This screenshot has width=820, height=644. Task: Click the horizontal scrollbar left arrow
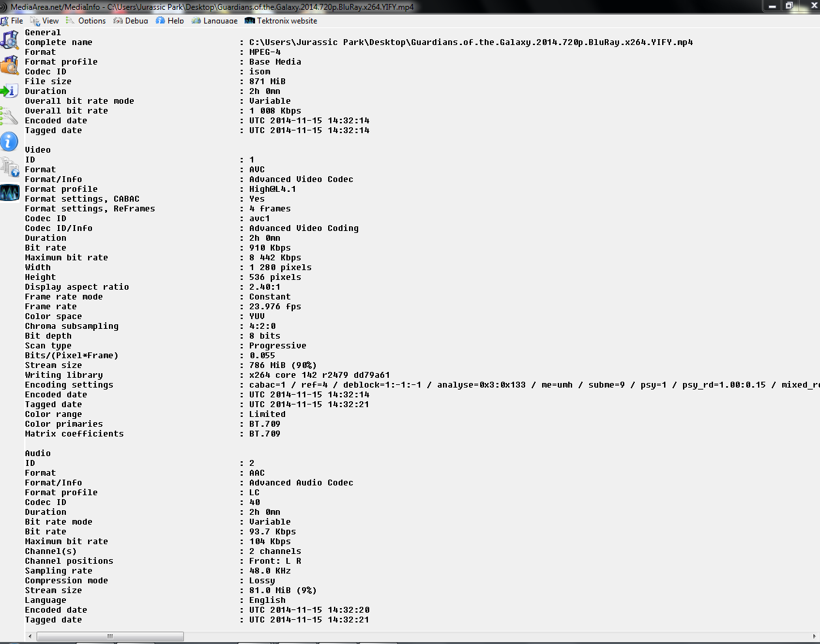[x=30, y=636]
